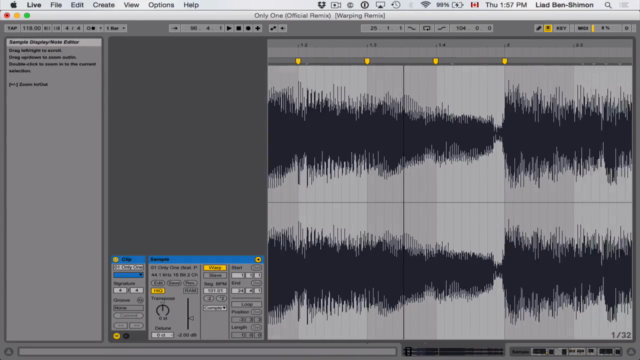This screenshot has width=640, height=360.
Task: Click the nudge backward button in Clip box
Action: click(120, 325)
